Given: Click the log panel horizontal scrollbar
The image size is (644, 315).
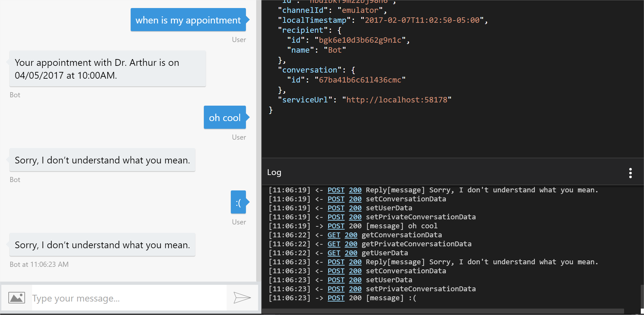Looking at the screenshot, I should pyautogui.click(x=443, y=311).
